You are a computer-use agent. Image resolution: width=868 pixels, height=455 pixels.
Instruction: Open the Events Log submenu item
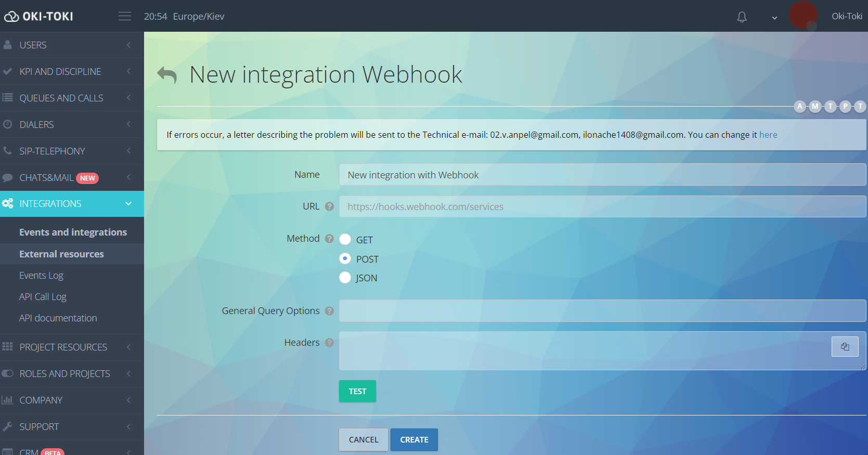point(41,276)
